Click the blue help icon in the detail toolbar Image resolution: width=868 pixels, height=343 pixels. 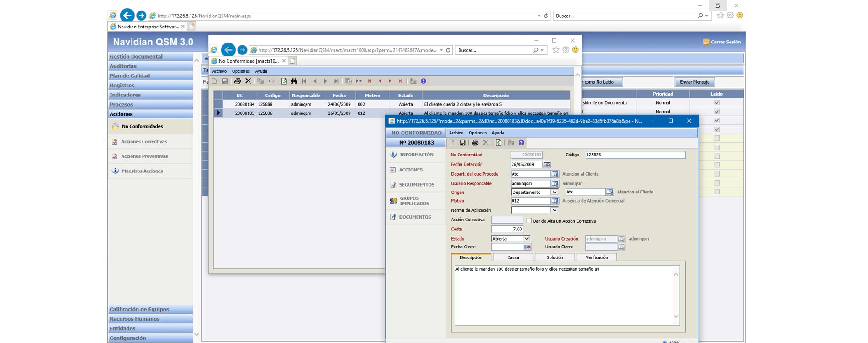point(521,143)
